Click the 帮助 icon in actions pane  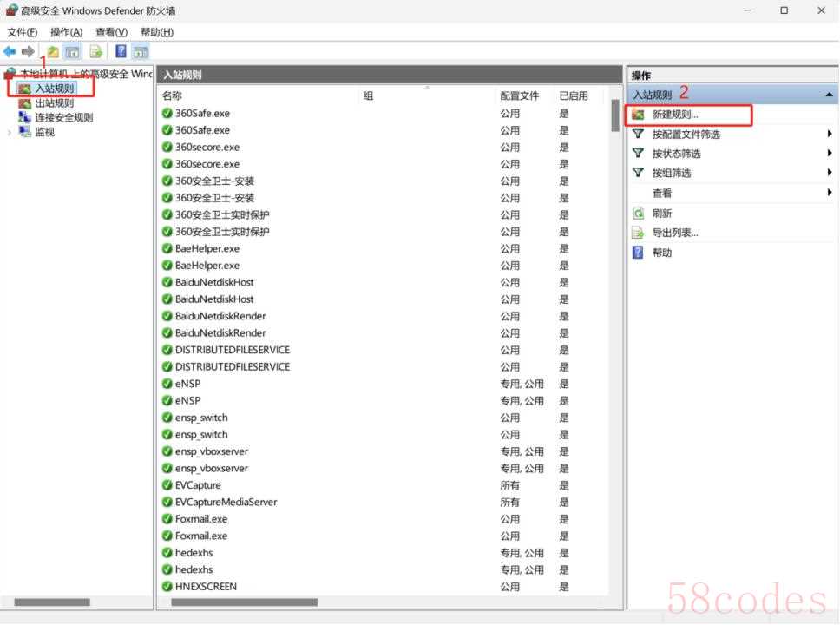click(638, 252)
